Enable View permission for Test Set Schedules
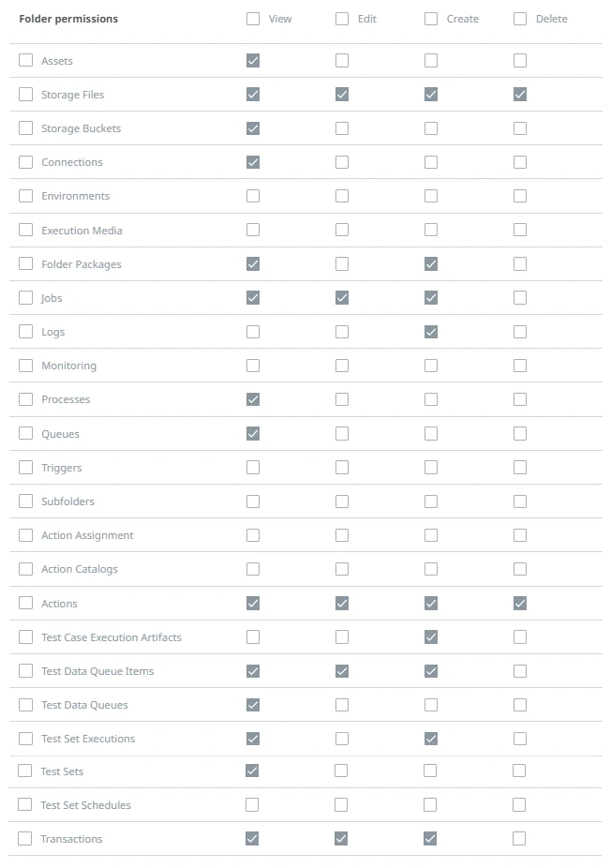611x868 pixels. pyautogui.click(x=252, y=804)
